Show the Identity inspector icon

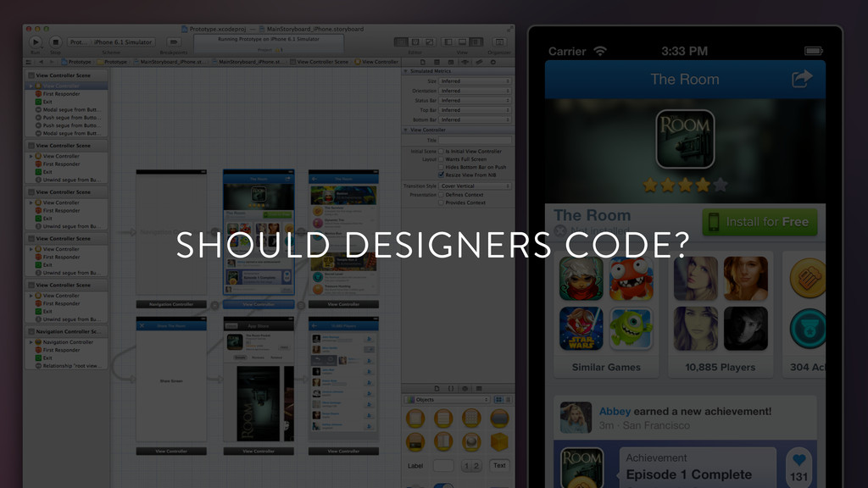(x=451, y=62)
